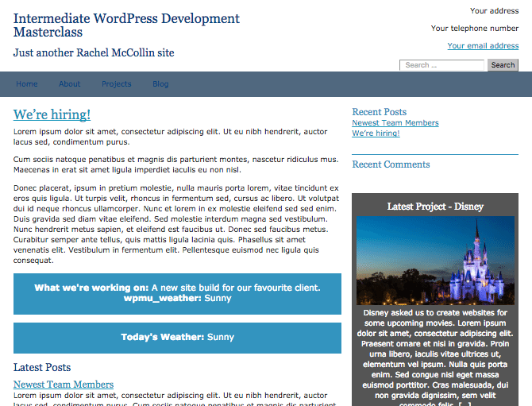Click the Disney castle project image

tap(435, 261)
